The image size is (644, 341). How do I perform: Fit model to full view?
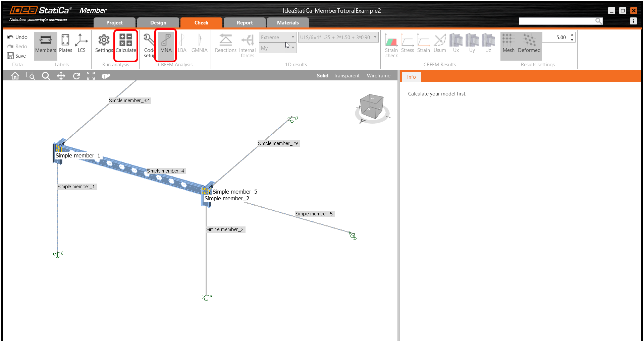91,76
